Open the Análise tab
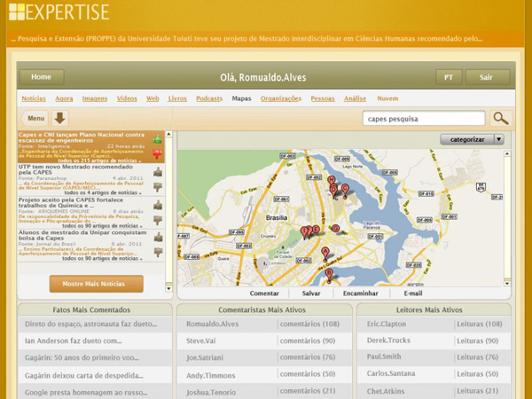The width and height of the screenshot is (532, 399). click(x=355, y=98)
